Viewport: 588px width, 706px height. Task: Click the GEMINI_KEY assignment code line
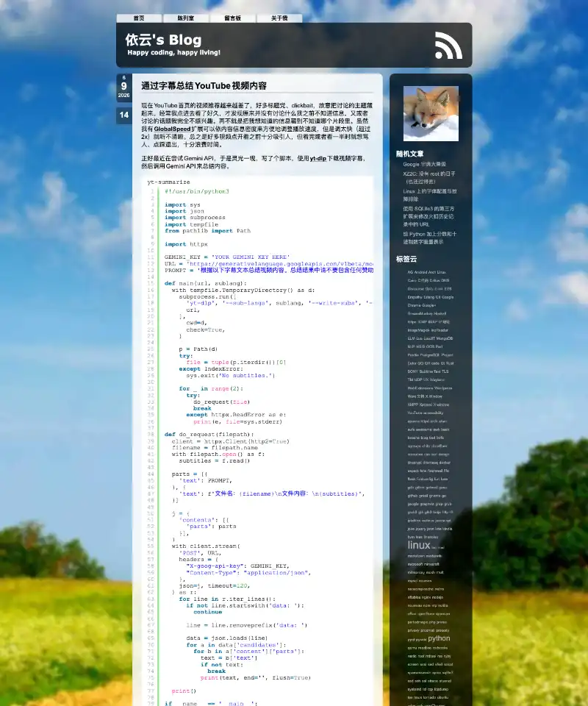pyautogui.click(x=227, y=257)
